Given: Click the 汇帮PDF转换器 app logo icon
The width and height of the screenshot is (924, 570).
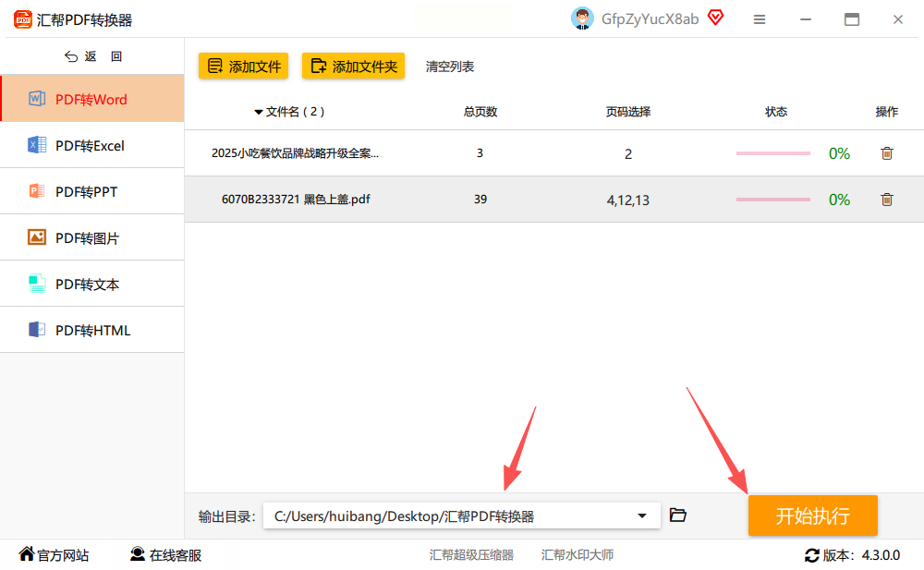Looking at the screenshot, I should click(x=23, y=19).
